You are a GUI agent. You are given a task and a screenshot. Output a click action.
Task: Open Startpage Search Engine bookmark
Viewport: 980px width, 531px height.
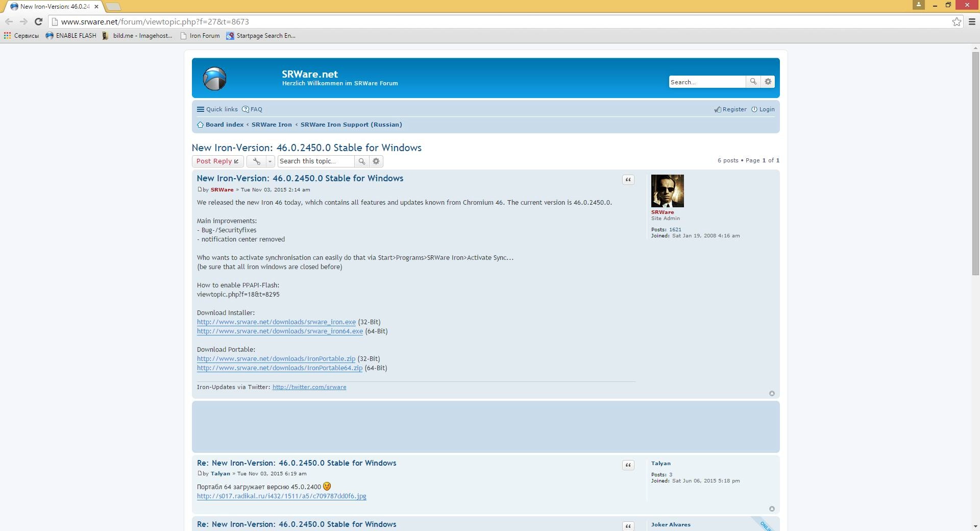[x=261, y=36]
